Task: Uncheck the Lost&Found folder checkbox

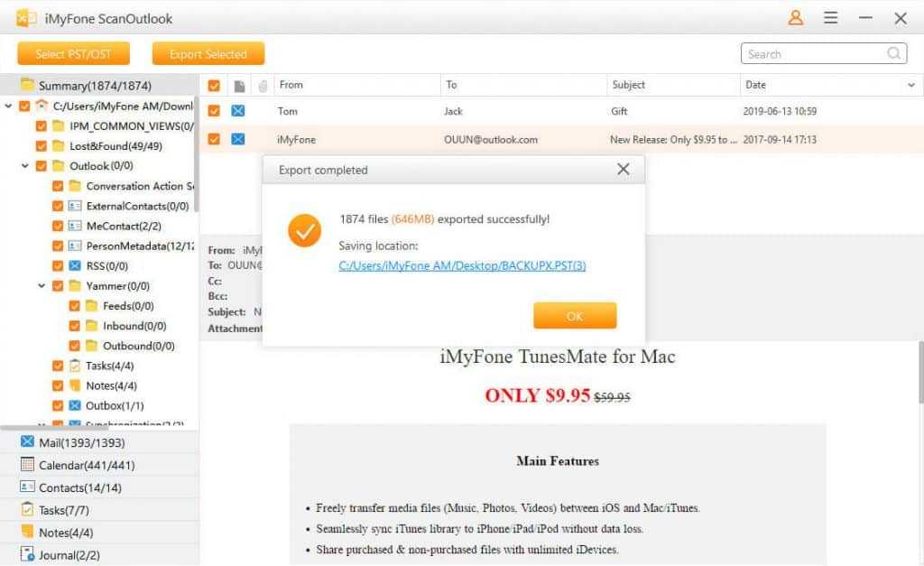Action: (41, 146)
